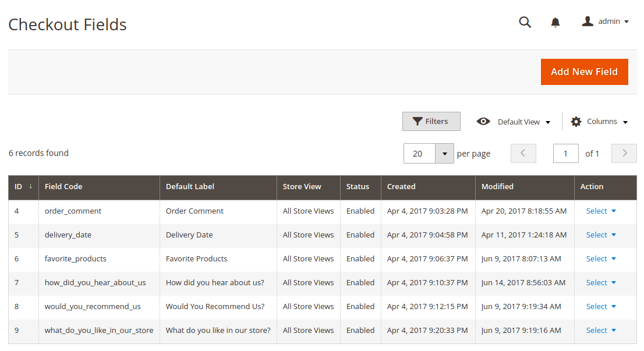
Task: Click the Apr 4, 2017 9:10:37 PM created date
Action: point(427,282)
